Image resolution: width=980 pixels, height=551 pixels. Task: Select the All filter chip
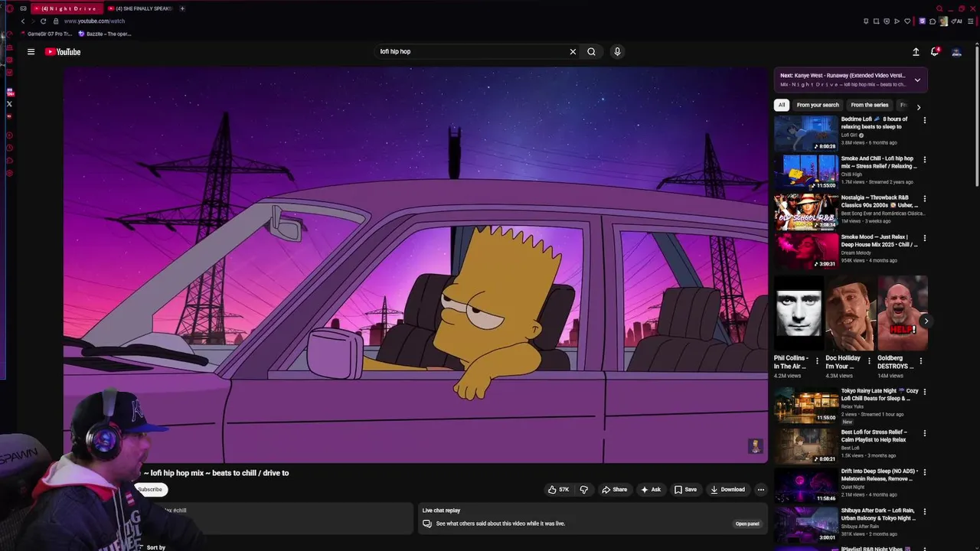click(x=782, y=105)
